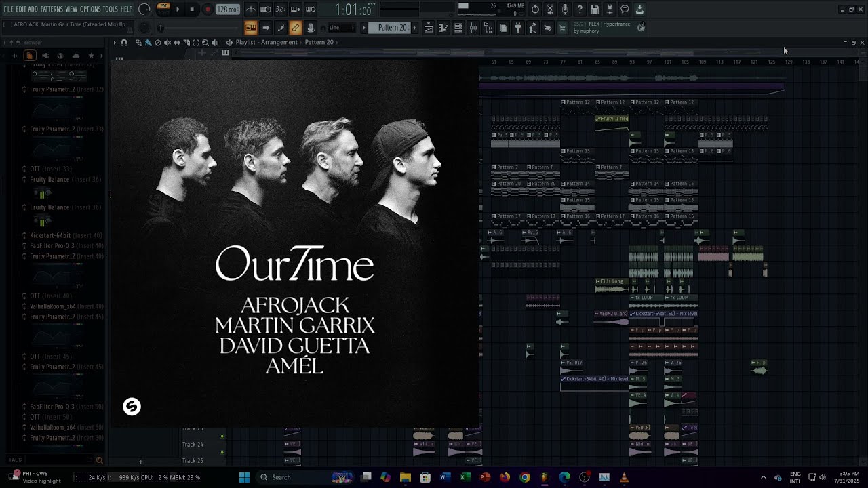868x488 pixels.
Task: Click the master pitch knob
Action: 144,28
